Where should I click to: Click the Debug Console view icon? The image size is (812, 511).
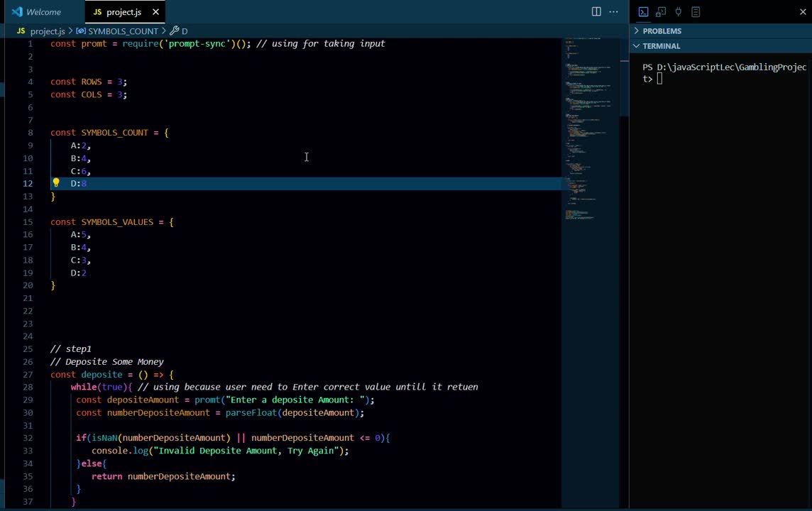[x=661, y=12]
